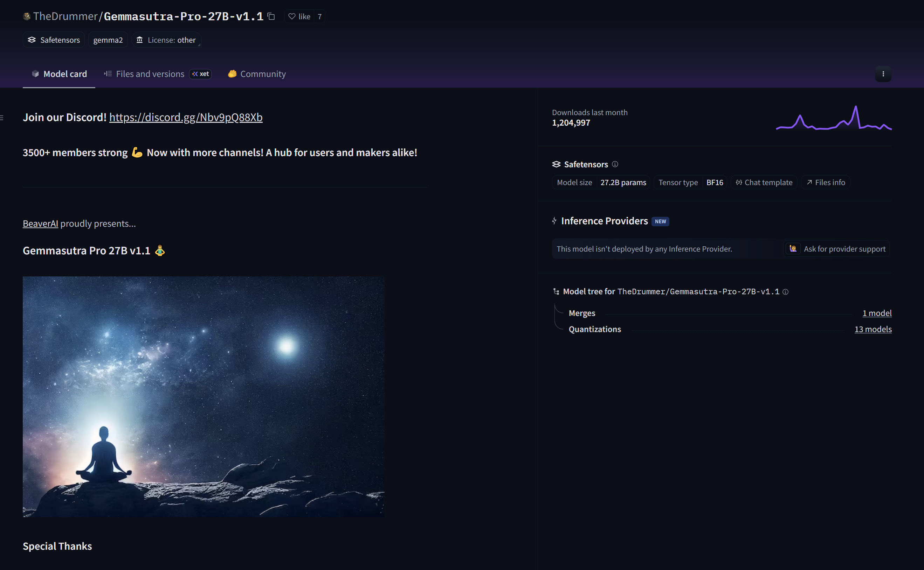The height and width of the screenshot is (570, 924).
Task: Switch to Files and versions tab
Action: pos(150,74)
